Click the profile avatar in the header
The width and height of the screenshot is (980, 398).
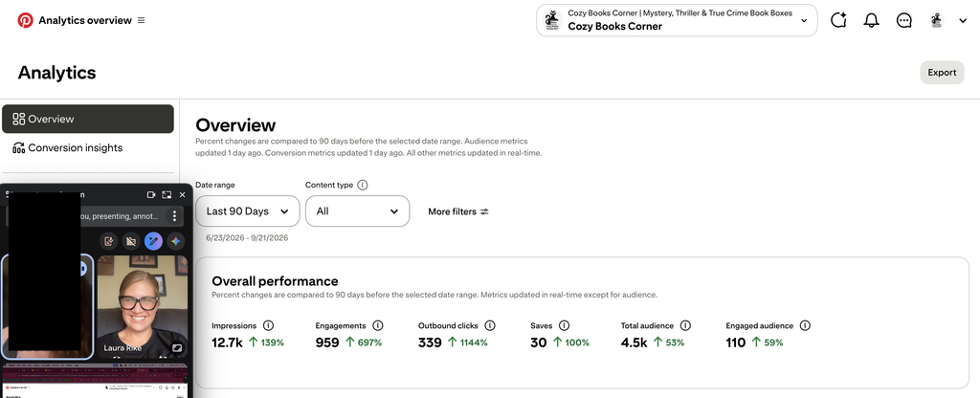pos(936,21)
